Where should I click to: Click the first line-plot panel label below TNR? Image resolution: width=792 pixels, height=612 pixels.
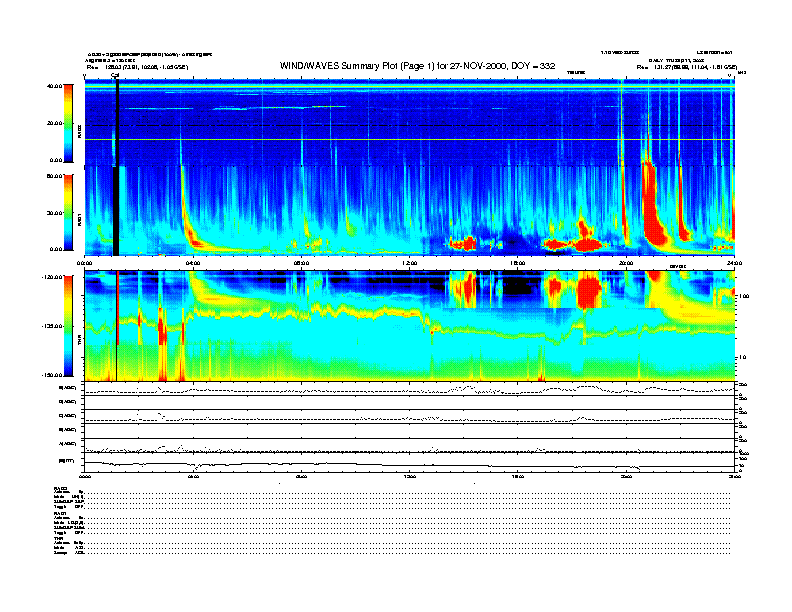pos(68,388)
